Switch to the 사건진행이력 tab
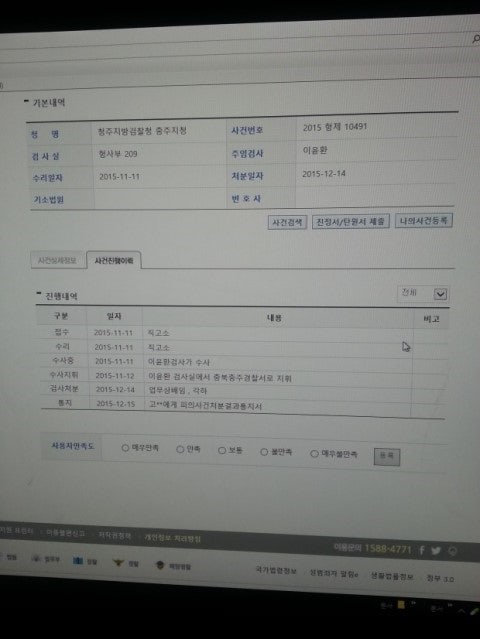480x639 pixels. [114, 261]
